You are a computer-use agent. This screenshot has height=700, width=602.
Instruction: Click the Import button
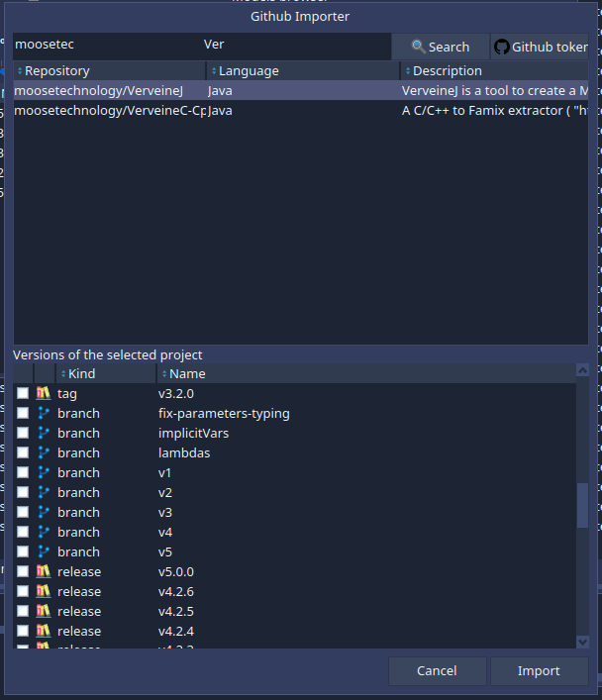pos(539,671)
